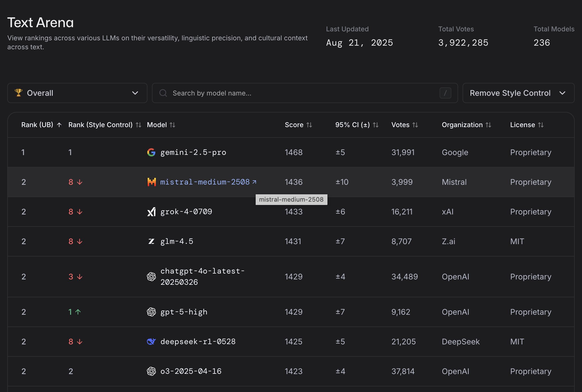Click the Google logo beside gemini-2.5-pro
The height and width of the screenshot is (392, 582).
click(151, 152)
